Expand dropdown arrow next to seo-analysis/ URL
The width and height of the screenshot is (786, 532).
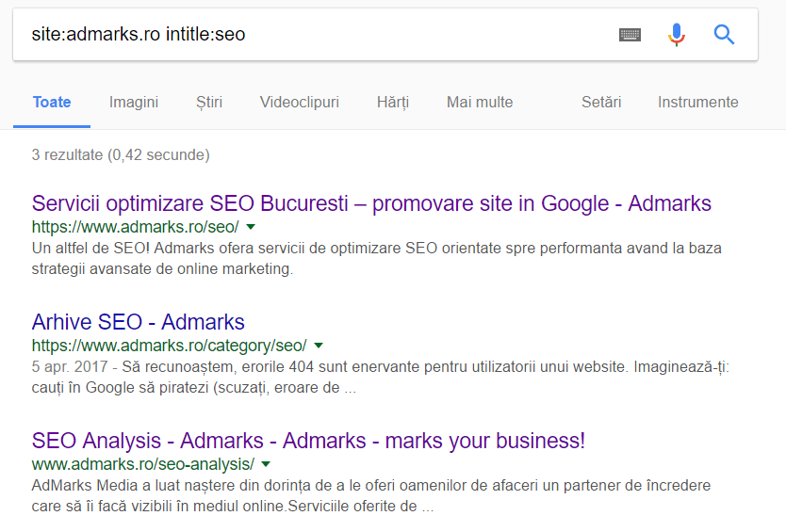(266, 464)
